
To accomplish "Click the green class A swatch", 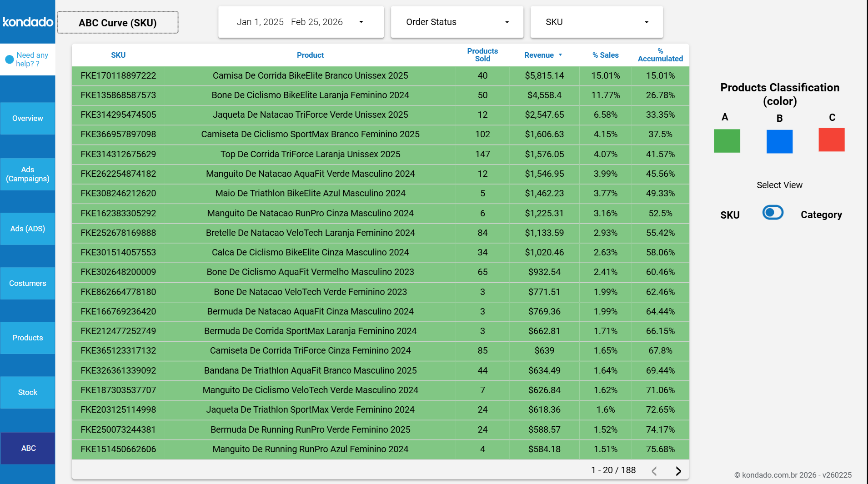I will pyautogui.click(x=726, y=141).
